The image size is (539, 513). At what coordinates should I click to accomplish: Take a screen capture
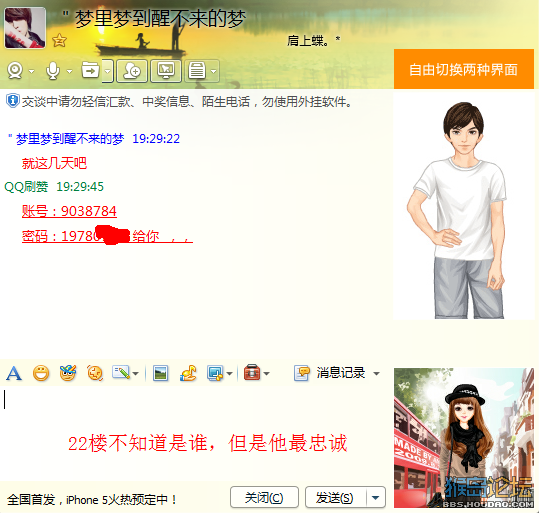[216, 373]
